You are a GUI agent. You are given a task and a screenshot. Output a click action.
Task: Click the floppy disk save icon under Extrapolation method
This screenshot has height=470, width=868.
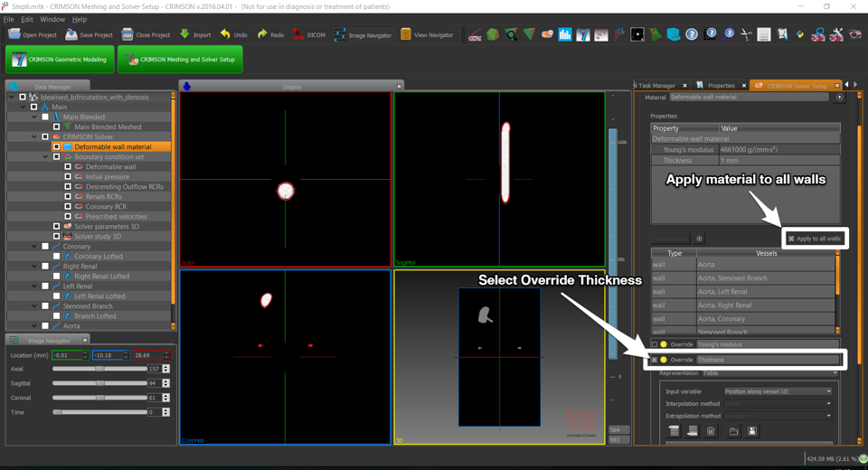[x=752, y=431]
